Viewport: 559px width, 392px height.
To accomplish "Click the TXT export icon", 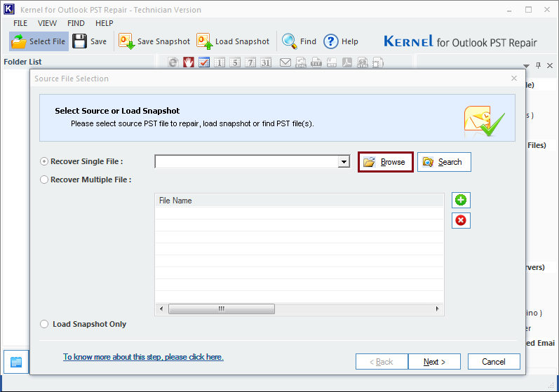I will click(316, 62).
